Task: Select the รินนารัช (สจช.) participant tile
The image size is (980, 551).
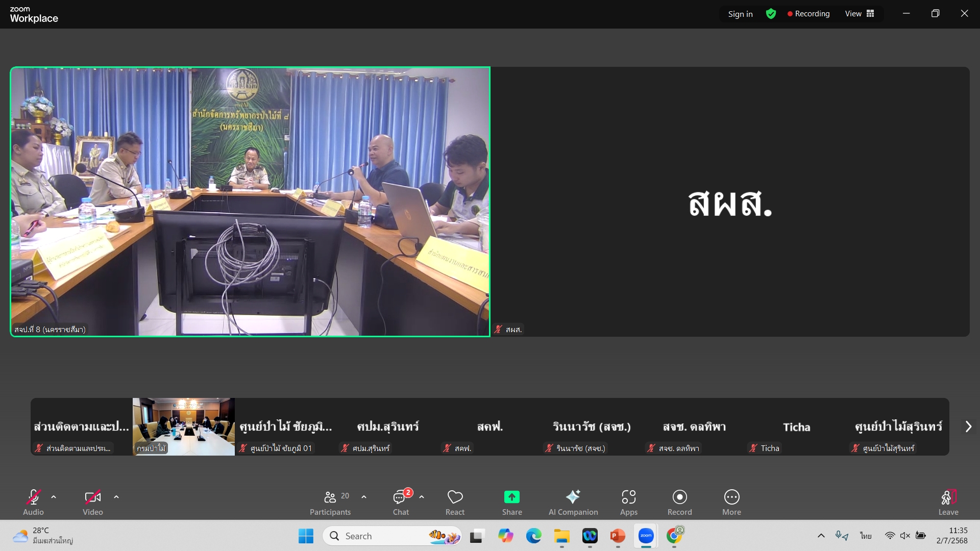Action: [592, 427]
